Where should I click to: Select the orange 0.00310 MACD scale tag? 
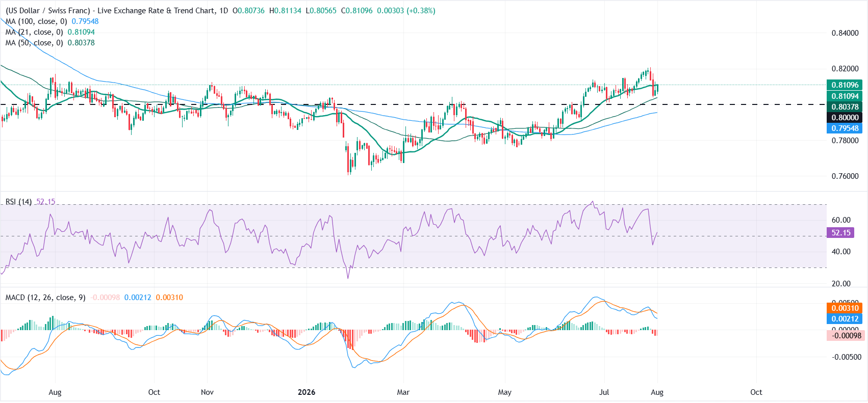[x=845, y=308]
